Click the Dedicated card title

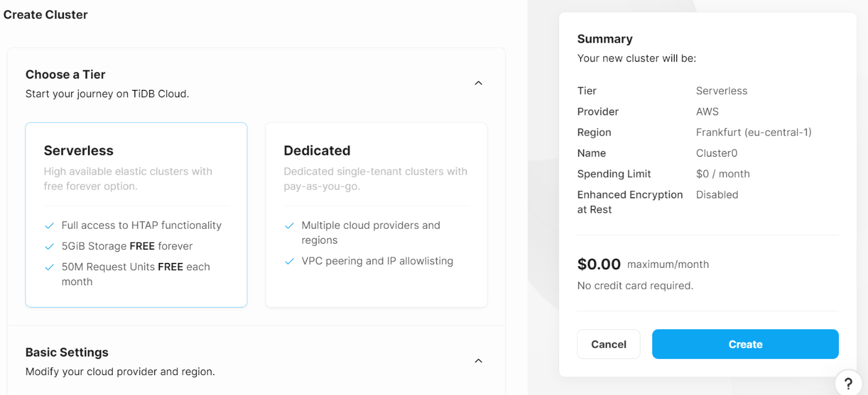[x=317, y=151]
